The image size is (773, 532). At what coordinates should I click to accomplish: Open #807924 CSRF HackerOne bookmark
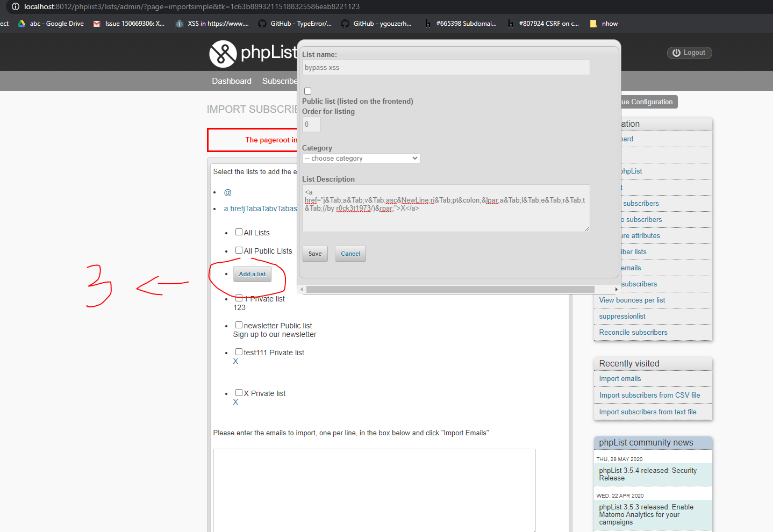click(x=543, y=24)
